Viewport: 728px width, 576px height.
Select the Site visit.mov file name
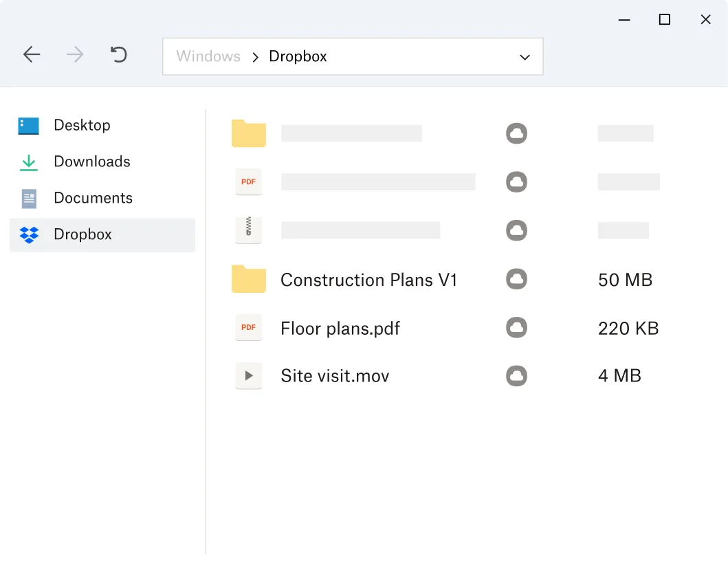pyautogui.click(x=335, y=376)
